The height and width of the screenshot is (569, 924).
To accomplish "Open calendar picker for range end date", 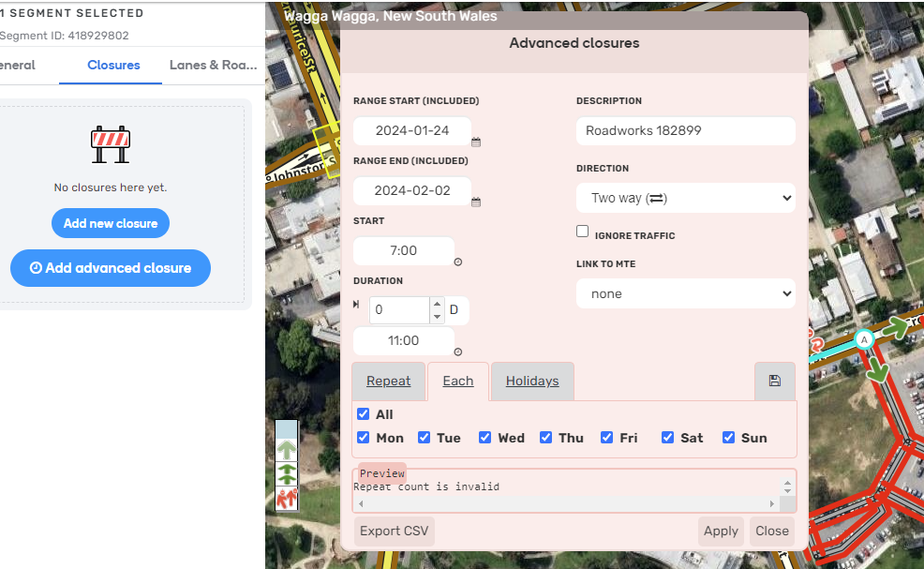I will pyautogui.click(x=476, y=202).
